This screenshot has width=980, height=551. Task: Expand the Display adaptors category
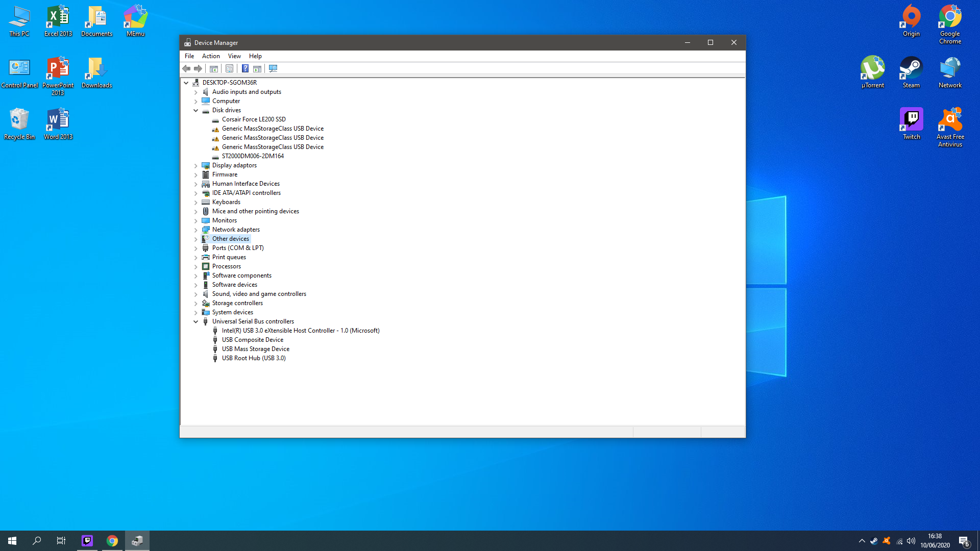(x=195, y=165)
